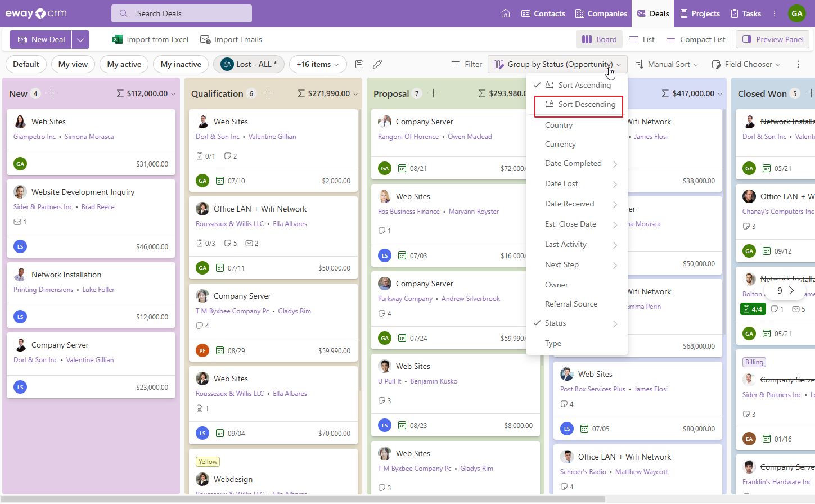Open the Group by Status (Opportunity) dropdown
This screenshot has height=504, width=815.
(557, 64)
